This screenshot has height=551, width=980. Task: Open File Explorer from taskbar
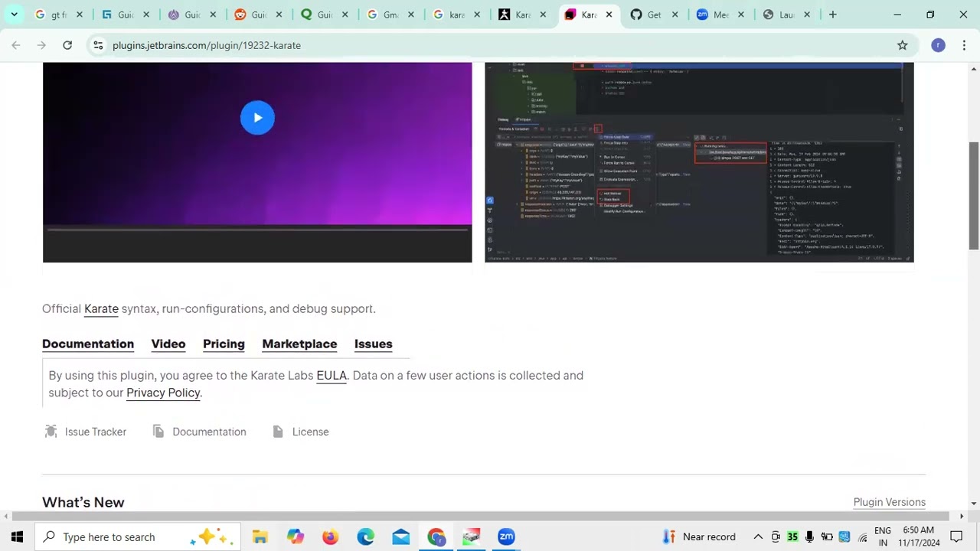(260, 536)
